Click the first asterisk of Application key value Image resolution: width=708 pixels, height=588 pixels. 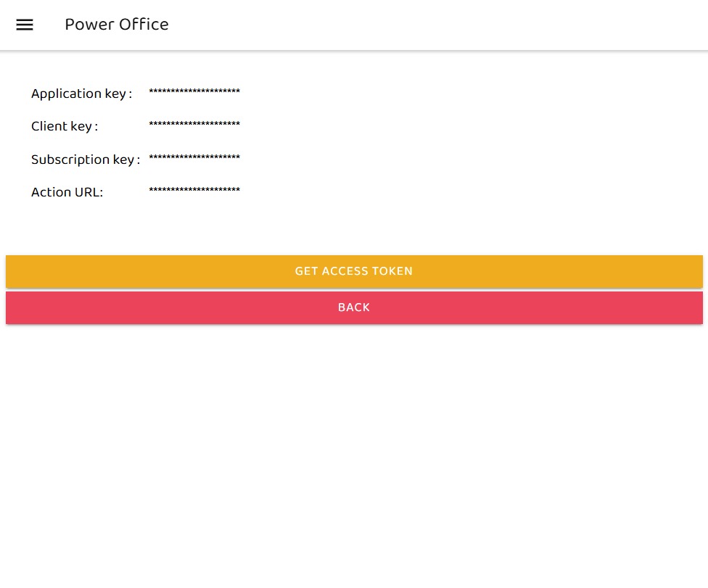152,91
